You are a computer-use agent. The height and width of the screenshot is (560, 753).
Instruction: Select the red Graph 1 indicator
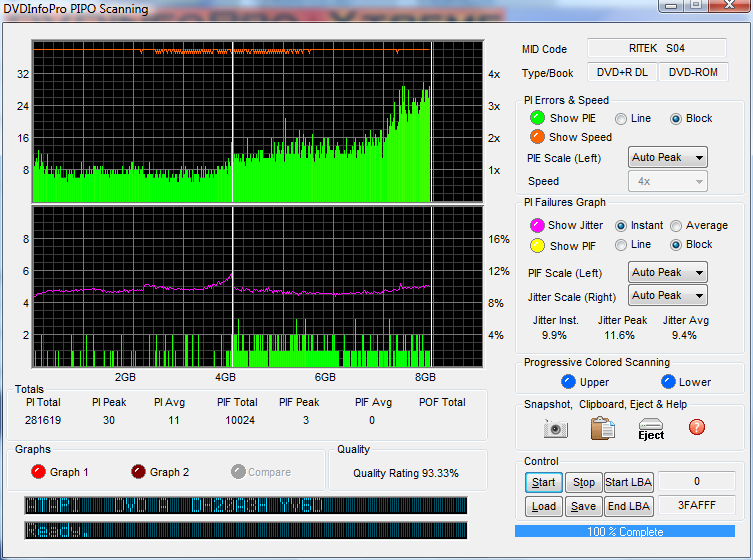point(38,472)
